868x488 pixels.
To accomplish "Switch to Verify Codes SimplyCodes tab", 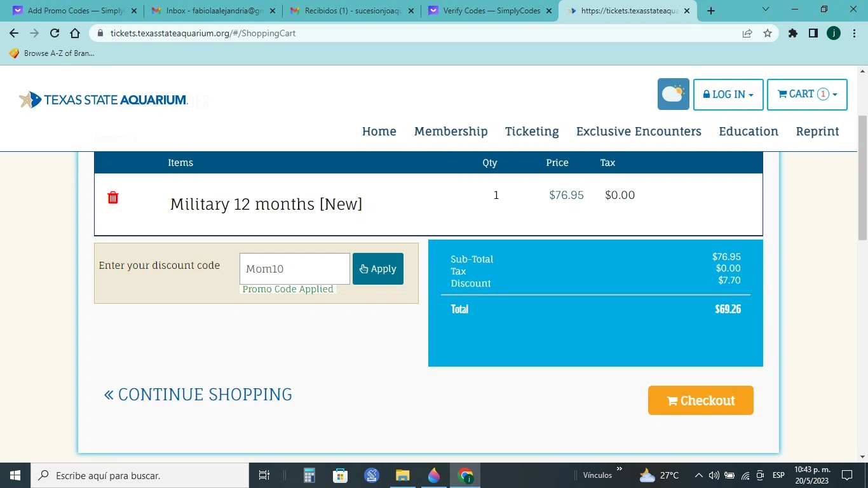I will point(490,11).
